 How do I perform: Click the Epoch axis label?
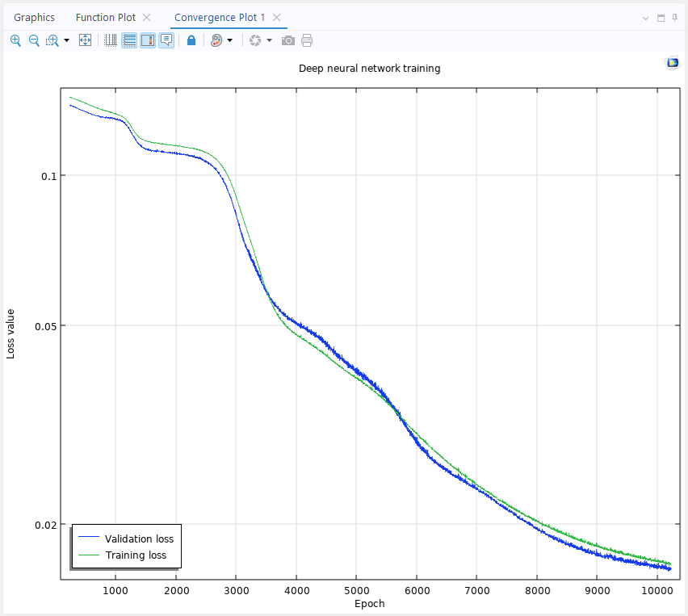(x=370, y=604)
